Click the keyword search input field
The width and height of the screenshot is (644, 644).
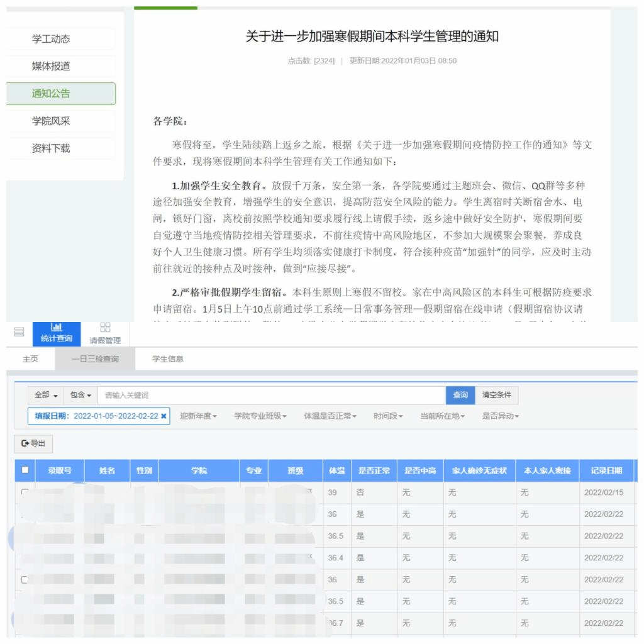tap(270, 395)
